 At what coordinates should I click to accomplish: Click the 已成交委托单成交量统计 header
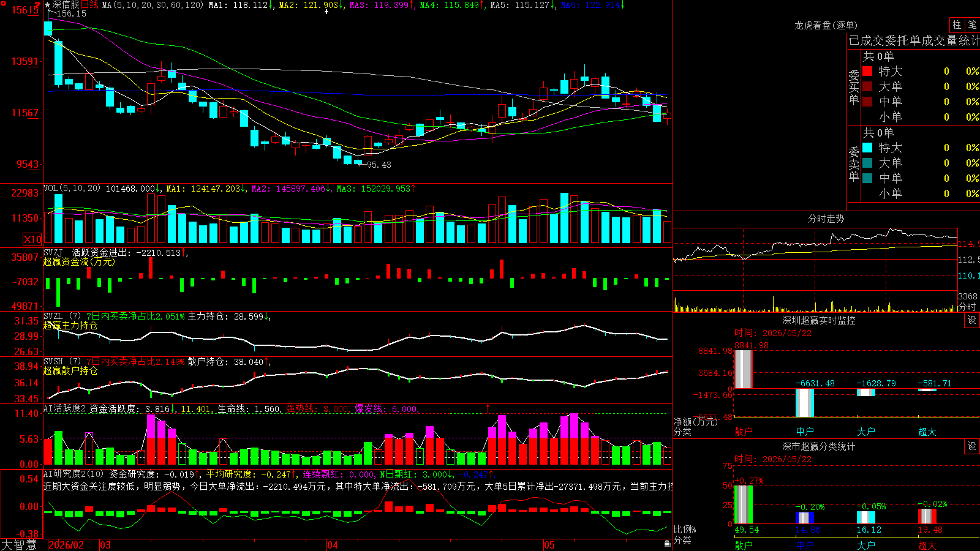[x=914, y=40]
